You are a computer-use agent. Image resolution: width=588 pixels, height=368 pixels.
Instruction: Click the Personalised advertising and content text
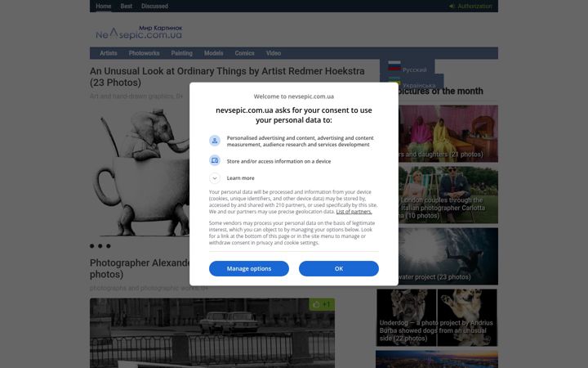click(x=300, y=141)
